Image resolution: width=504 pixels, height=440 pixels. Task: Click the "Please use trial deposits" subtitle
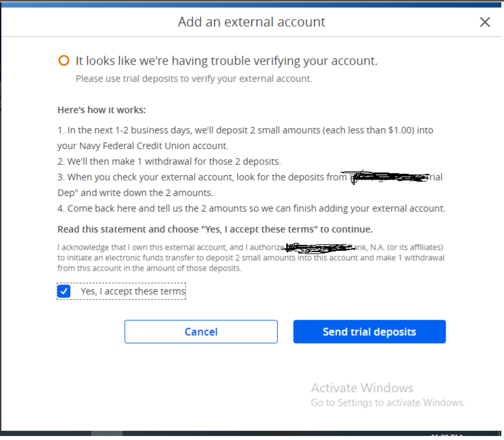click(194, 79)
